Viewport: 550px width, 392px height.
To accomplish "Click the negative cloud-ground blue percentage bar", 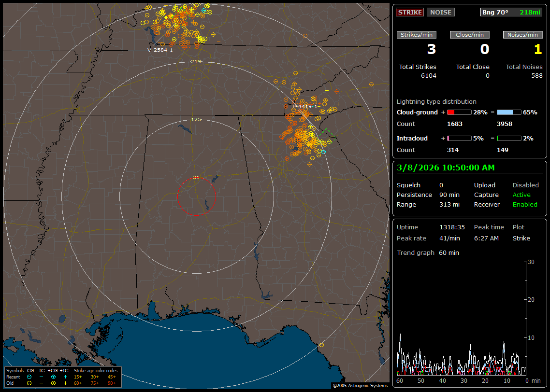I will click(x=509, y=112).
